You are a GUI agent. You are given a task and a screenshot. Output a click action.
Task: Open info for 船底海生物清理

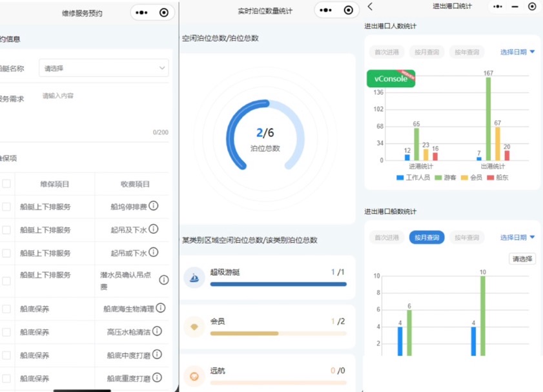point(161,308)
